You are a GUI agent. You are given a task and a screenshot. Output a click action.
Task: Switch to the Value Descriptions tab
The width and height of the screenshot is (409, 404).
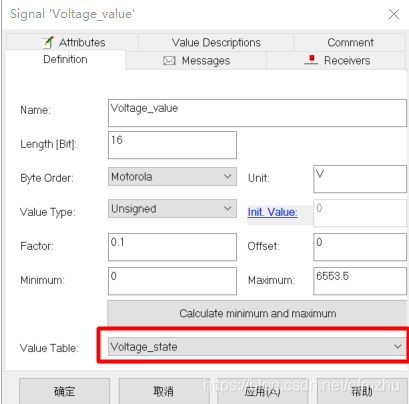point(216,42)
